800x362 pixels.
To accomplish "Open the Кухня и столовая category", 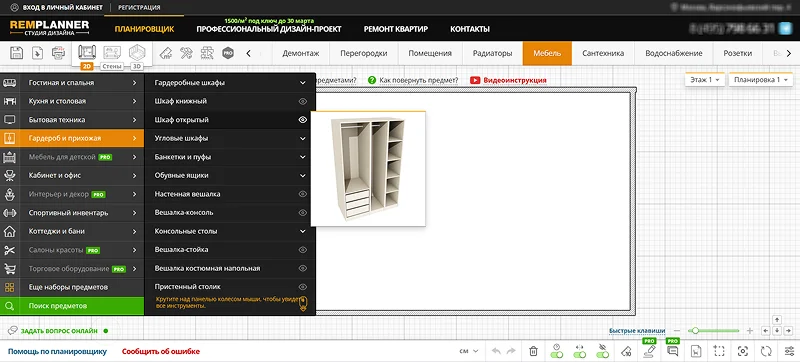I will point(72,101).
